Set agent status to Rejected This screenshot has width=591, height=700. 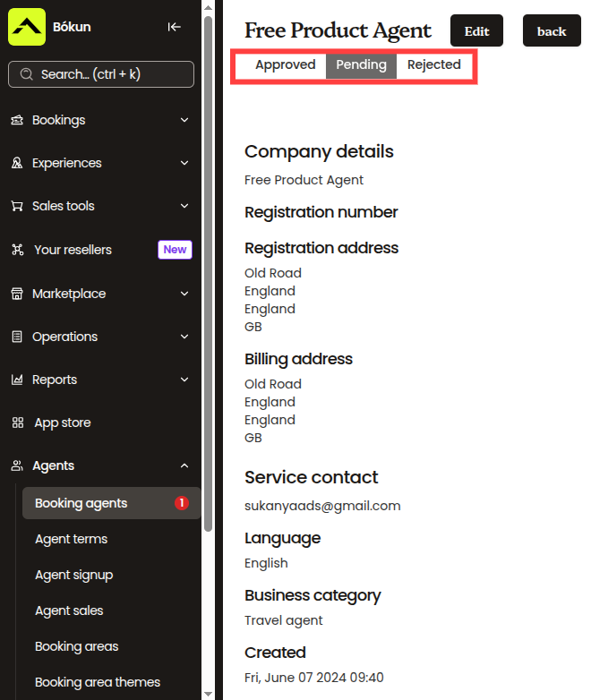pos(433,65)
